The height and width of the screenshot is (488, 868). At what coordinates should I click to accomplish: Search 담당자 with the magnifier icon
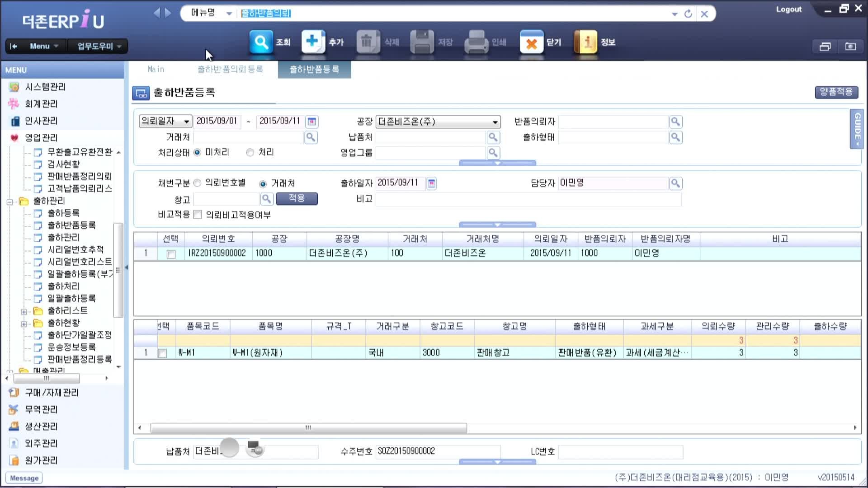pos(675,183)
